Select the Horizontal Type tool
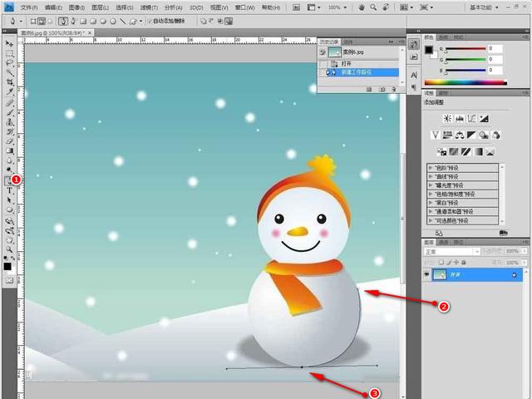Viewport: 532px width, 399px height. [9, 190]
